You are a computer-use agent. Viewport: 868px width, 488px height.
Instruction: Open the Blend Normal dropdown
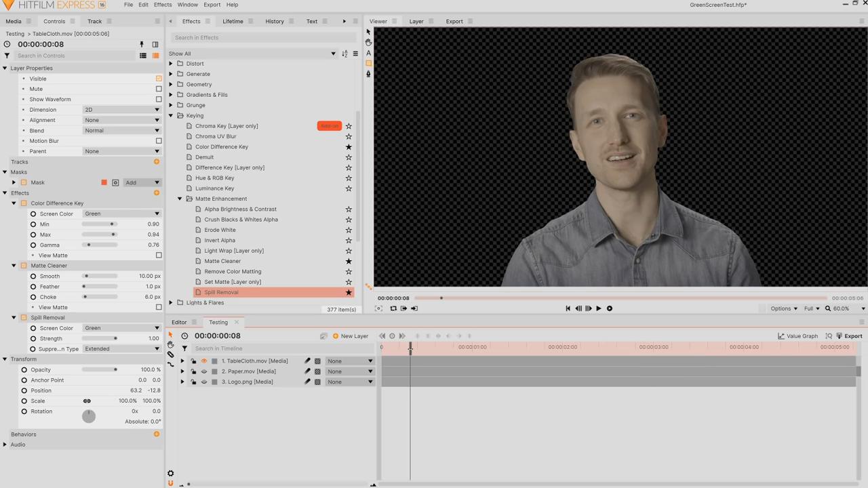[121, 131]
